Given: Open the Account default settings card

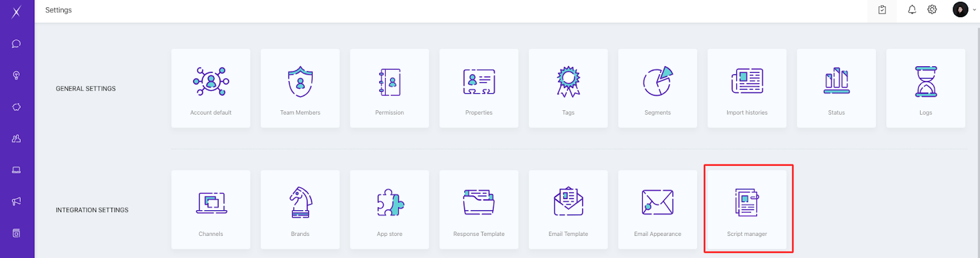Looking at the screenshot, I should [211, 88].
